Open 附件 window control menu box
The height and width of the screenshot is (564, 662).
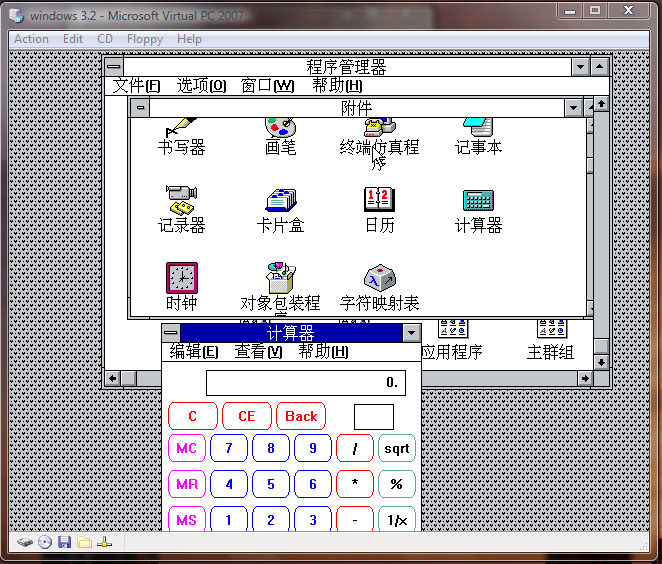[140, 107]
